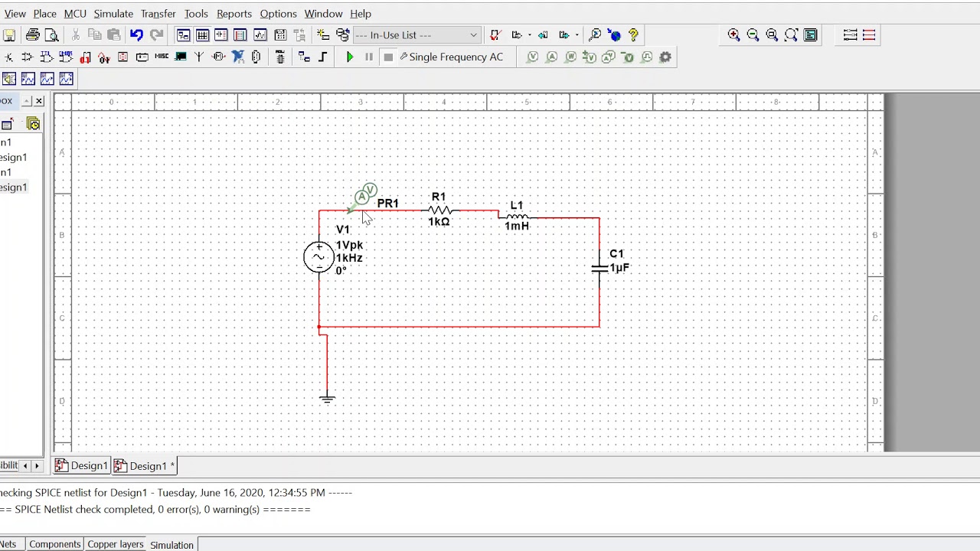The width and height of the screenshot is (980, 551).
Task: Open the Find Examples icon
Action: point(595,35)
